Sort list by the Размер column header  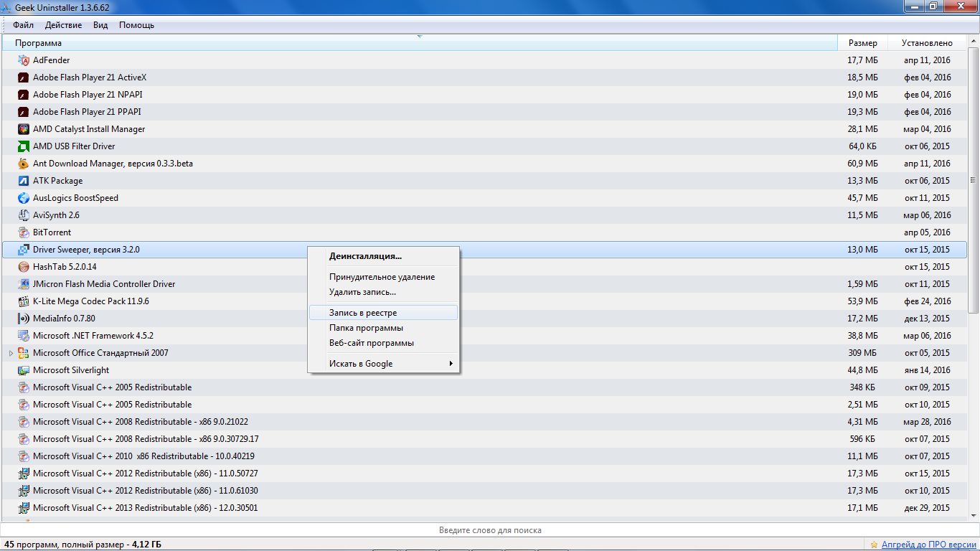(862, 43)
